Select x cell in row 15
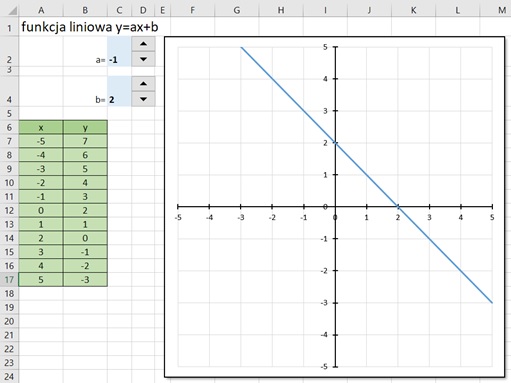 pos(41,252)
